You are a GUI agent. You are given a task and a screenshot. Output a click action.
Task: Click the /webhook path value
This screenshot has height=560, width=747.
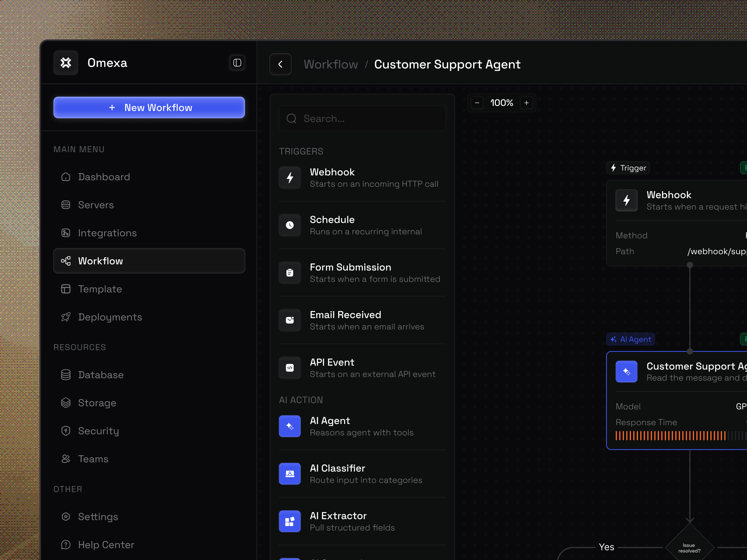[x=717, y=251]
